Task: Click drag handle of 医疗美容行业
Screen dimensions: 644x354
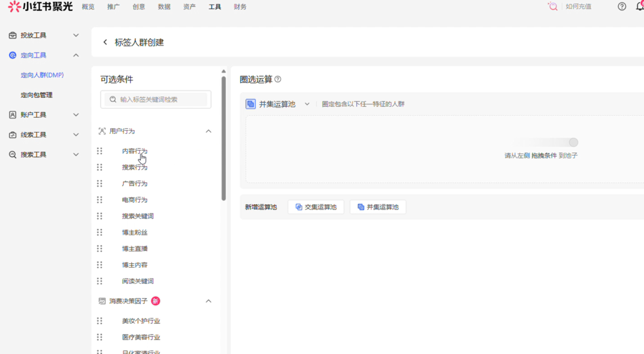Action: pyautogui.click(x=99, y=337)
